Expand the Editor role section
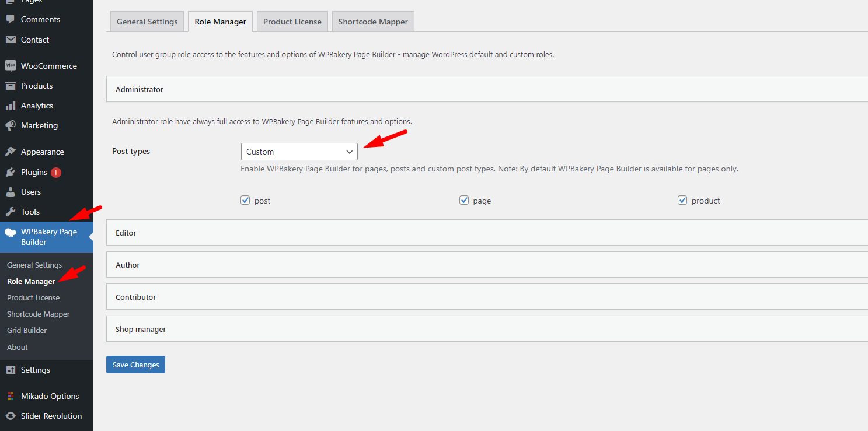The image size is (868, 431). click(487, 232)
